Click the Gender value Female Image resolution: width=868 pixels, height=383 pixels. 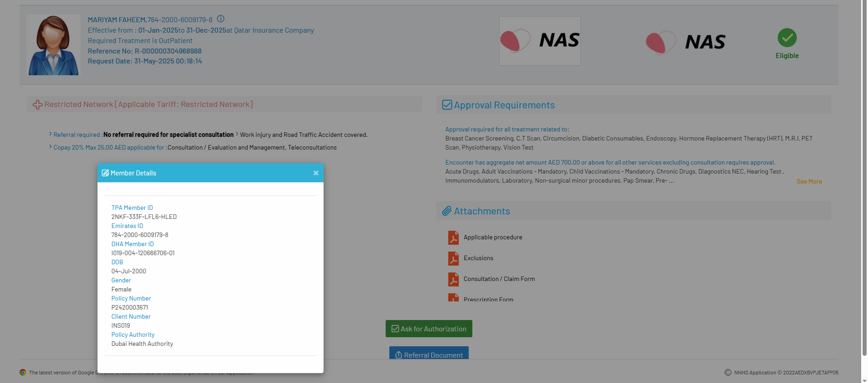(121, 289)
